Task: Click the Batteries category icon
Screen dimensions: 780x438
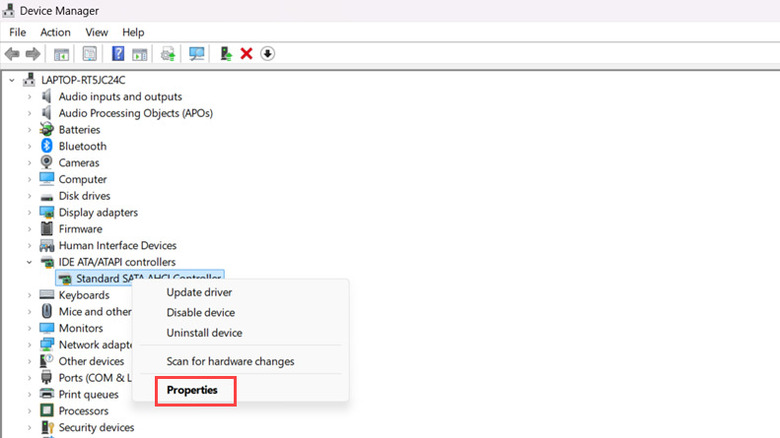Action: tap(47, 129)
